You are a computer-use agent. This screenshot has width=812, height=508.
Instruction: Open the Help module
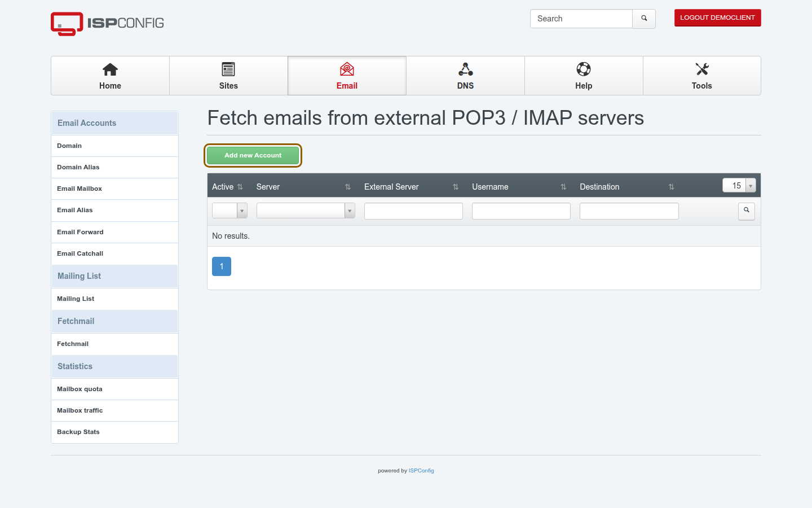pyautogui.click(x=584, y=76)
